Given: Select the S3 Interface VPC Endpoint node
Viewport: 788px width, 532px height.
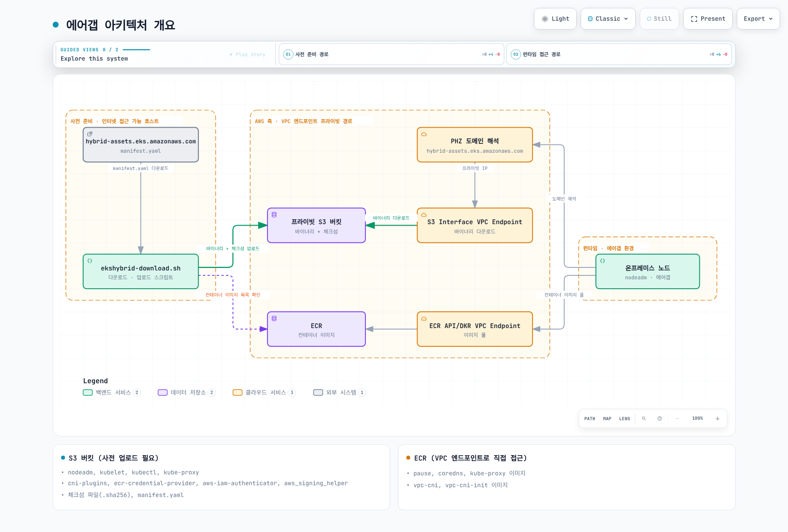Looking at the screenshot, I should (475, 225).
